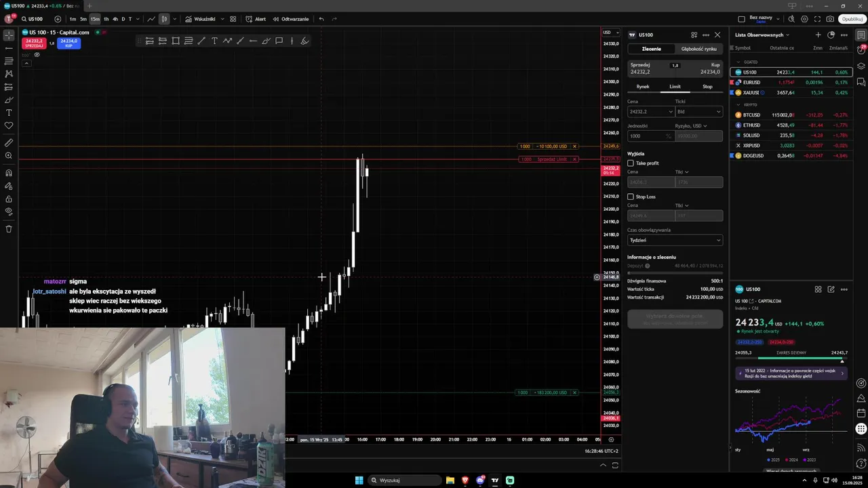Add a symbol to the watchlist with plus icon
This screenshot has width=868, height=488.
pyautogui.click(x=818, y=35)
